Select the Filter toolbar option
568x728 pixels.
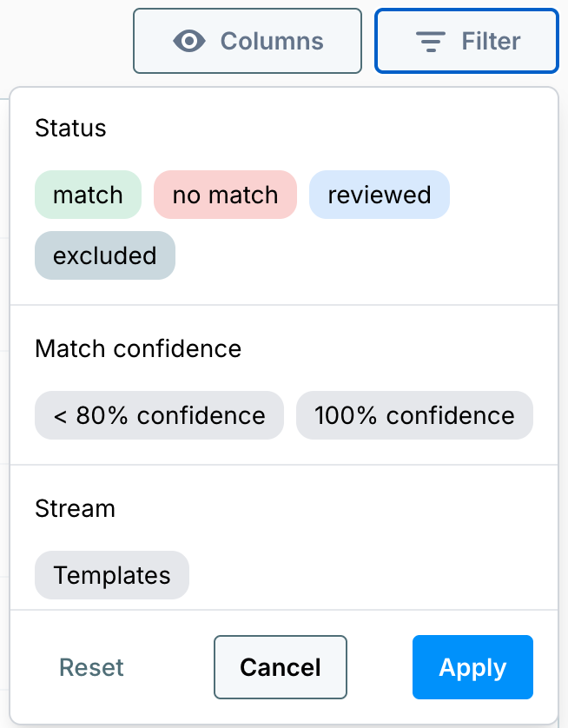coord(466,40)
